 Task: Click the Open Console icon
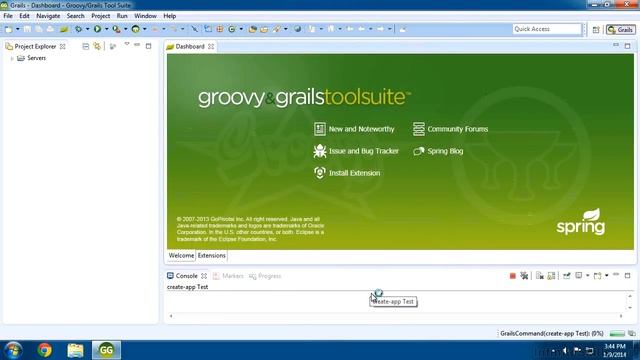coord(598,276)
